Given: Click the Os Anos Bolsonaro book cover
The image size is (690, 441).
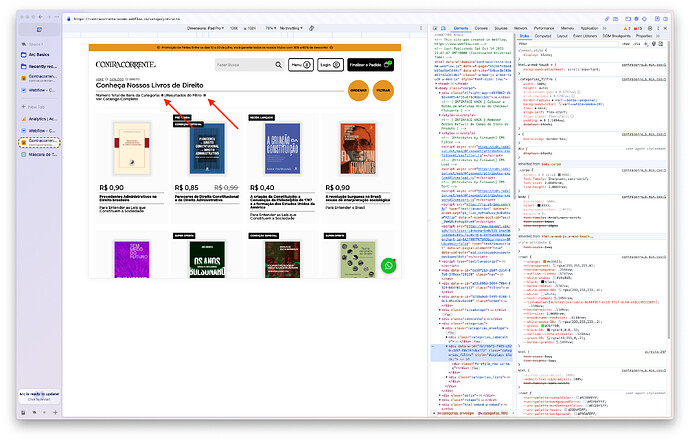Looking at the screenshot, I should (207, 260).
